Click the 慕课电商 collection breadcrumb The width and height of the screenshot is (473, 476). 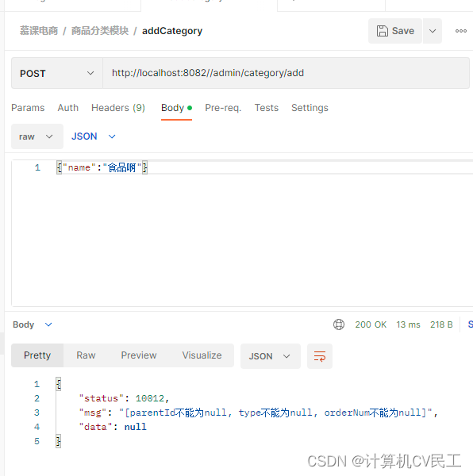point(39,31)
